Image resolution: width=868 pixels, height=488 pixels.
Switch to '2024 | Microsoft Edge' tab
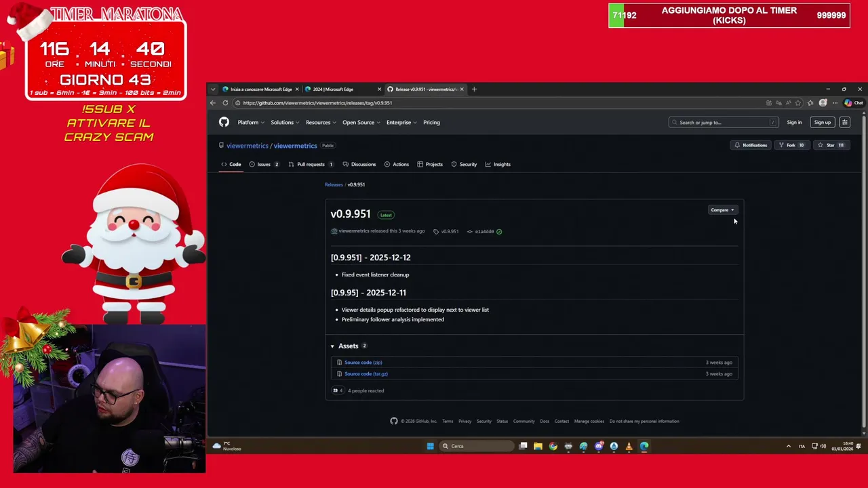tap(342, 89)
